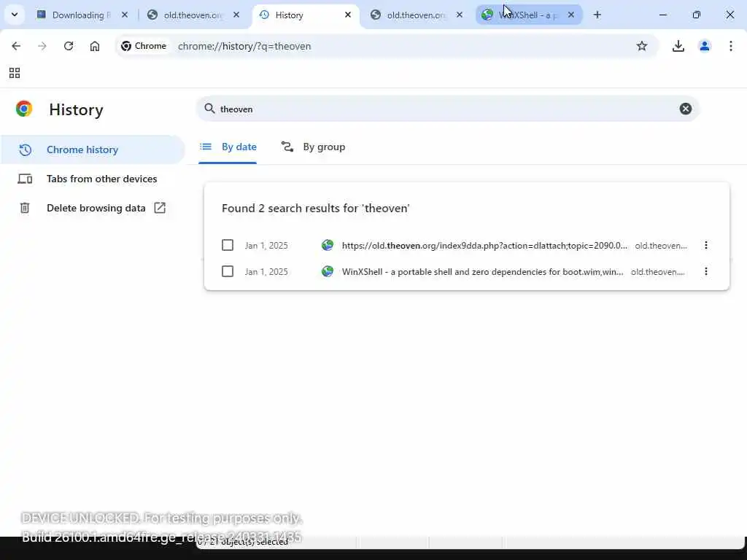Close the History tab
The height and width of the screenshot is (560, 747).
[348, 15]
